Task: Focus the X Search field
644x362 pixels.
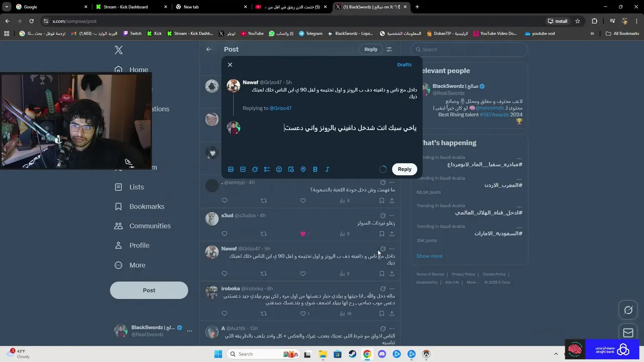Action: point(469,49)
